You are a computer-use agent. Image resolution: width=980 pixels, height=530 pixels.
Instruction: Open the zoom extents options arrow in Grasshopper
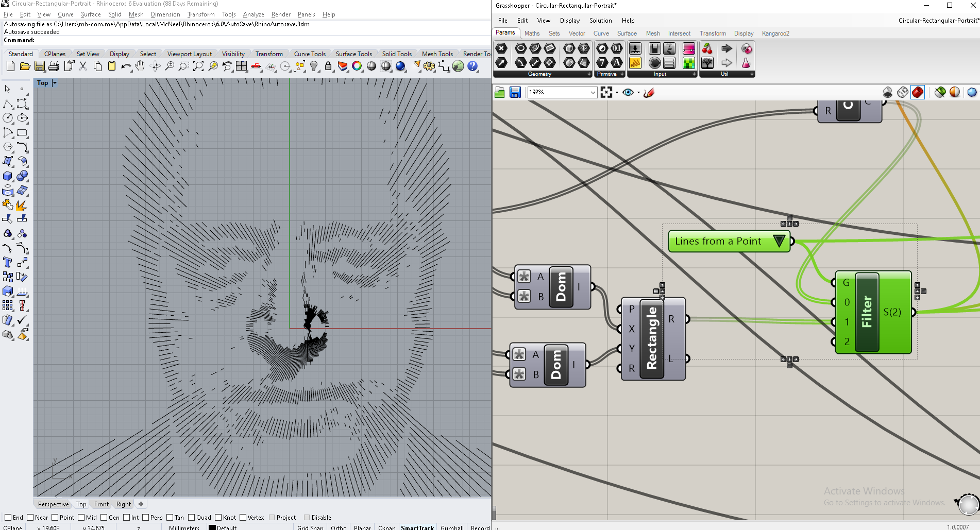[617, 93]
